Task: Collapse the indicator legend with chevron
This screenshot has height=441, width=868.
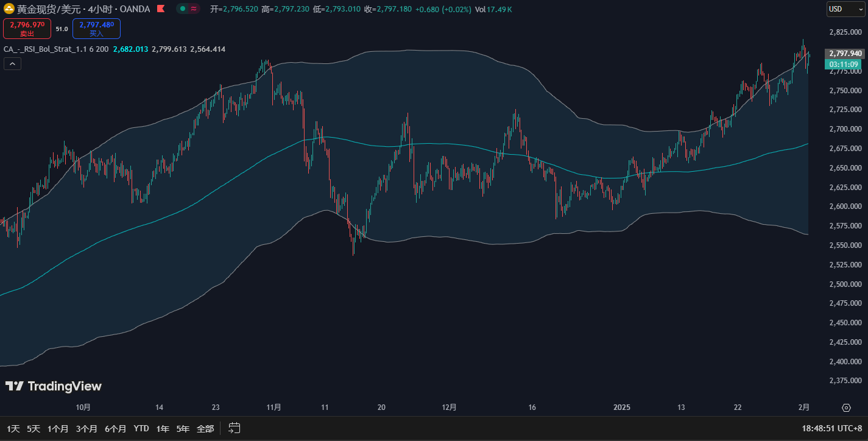Action: [x=12, y=63]
